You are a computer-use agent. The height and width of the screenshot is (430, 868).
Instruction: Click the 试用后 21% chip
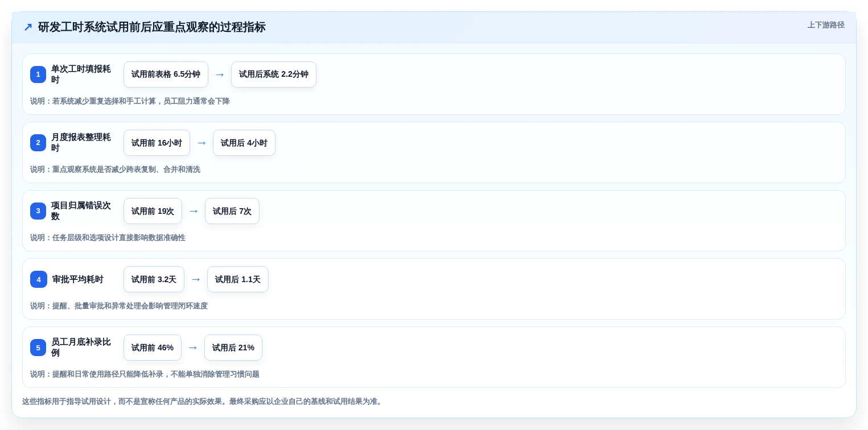coord(233,348)
